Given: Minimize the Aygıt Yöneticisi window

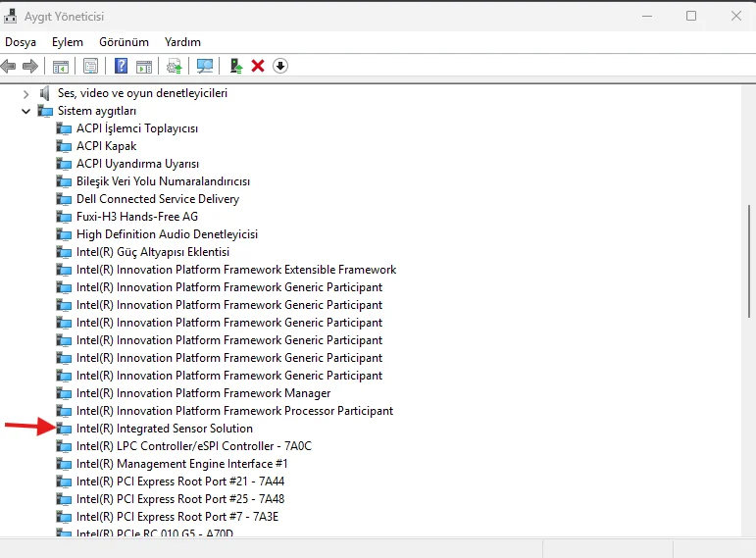Looking at the screenshot, I should tap(647, 16).
